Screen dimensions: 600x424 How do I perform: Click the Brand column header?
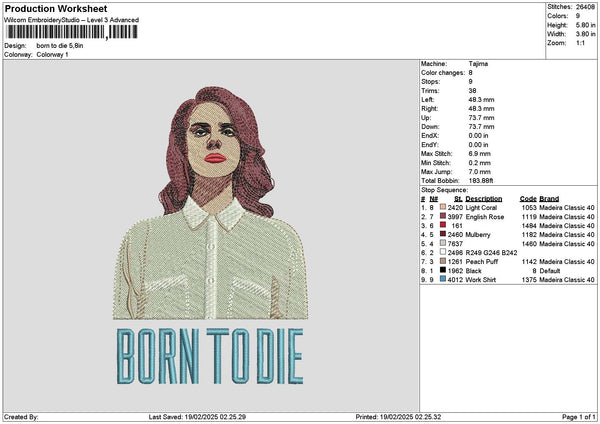coord(550,198)
